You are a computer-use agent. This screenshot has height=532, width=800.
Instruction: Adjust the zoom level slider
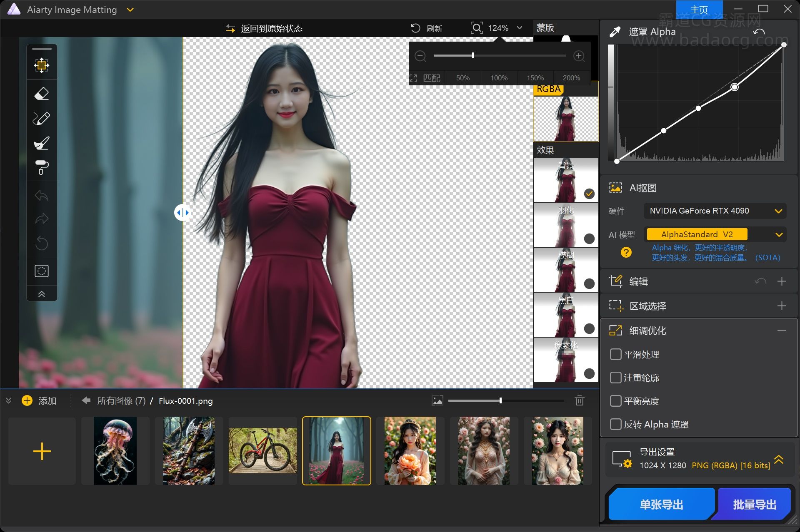click(x=473, y=55)
